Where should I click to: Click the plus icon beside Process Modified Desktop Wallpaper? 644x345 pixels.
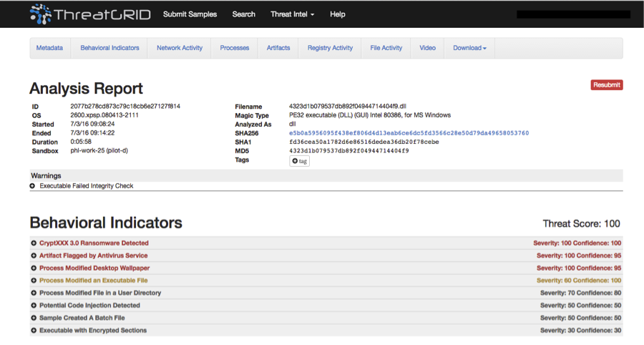(34, 268)
